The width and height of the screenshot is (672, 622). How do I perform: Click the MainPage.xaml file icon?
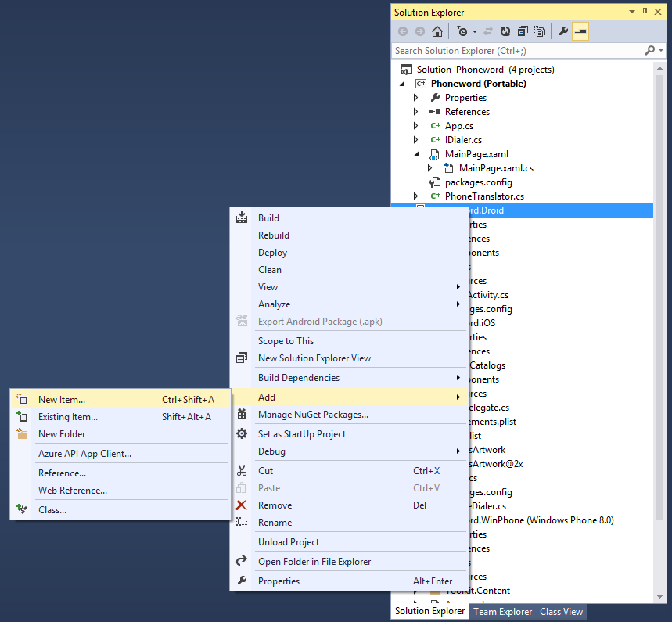(435, 154)
